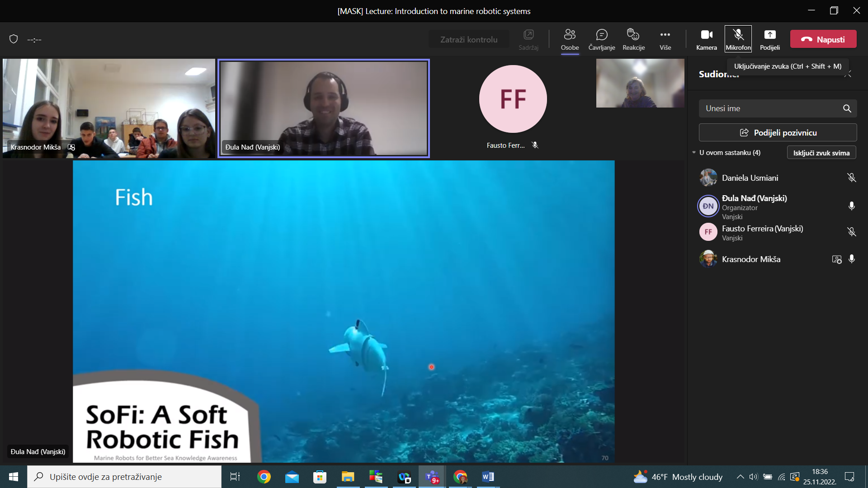Click Daniela Usmiani's avatar picture
The image size is (868, 488).
coord(708,178)
